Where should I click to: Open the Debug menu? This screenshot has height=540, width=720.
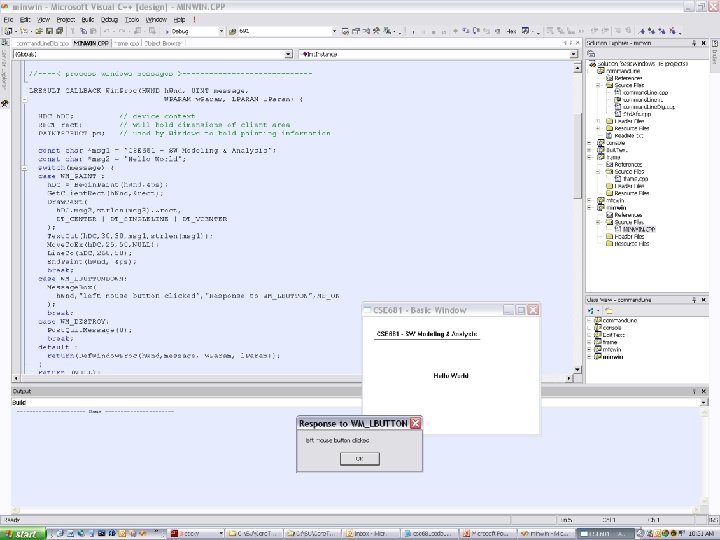108,19
